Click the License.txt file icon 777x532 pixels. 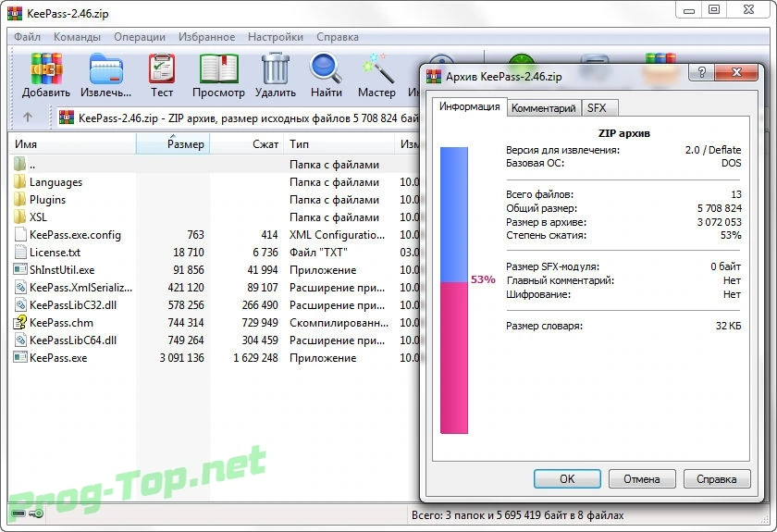[20, 252]
